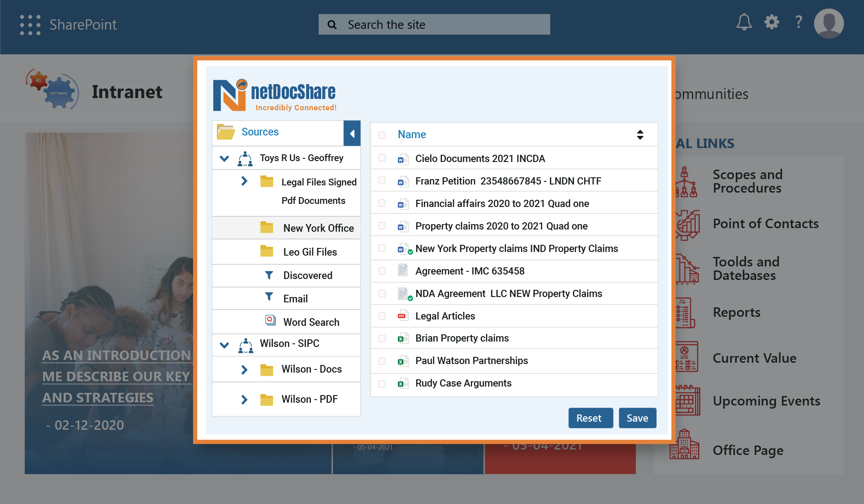
Task: Toggle the select-all checkbox beside Name
Action: coord(382,135)
